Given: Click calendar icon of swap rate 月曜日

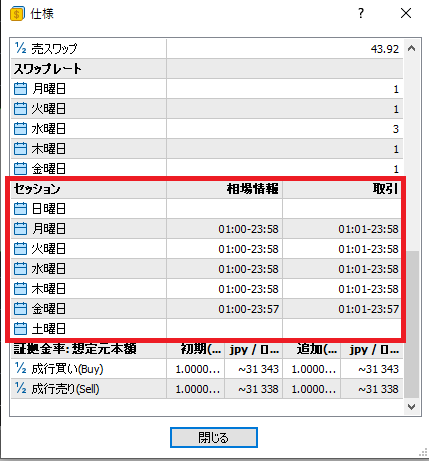Looking at the screenshot, I should [20, 89].
